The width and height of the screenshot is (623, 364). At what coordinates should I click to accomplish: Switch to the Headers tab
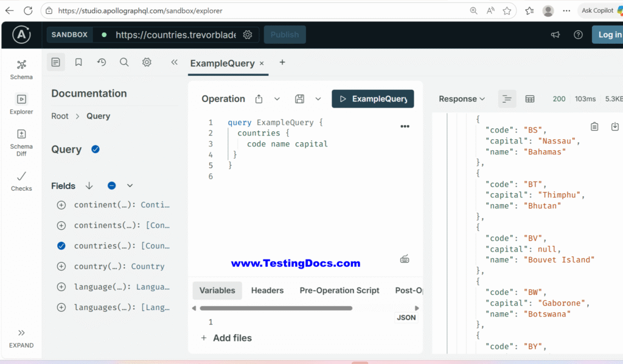[x=267, y=290]
